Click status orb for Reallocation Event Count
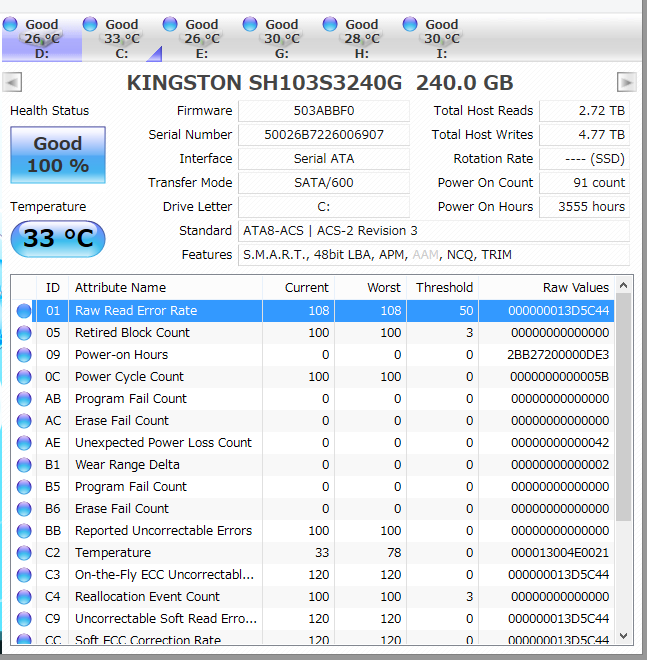647x660 pixels. tap(24, 597)
